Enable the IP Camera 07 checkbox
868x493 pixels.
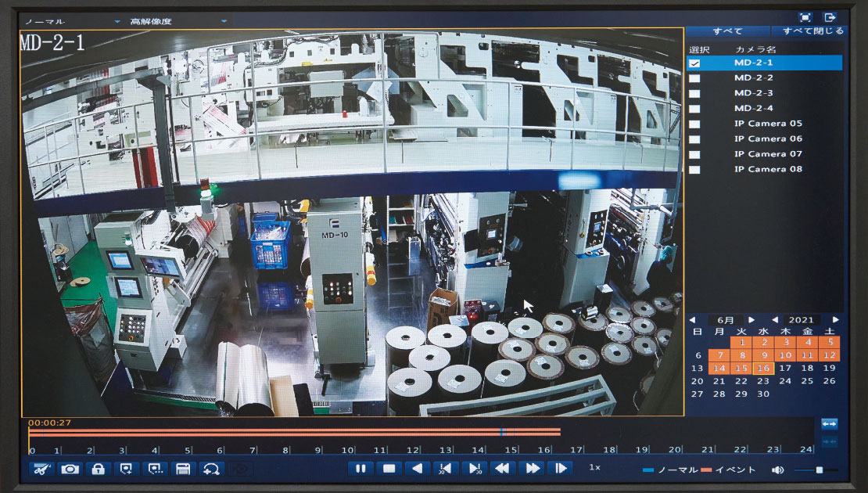point(694,154)
